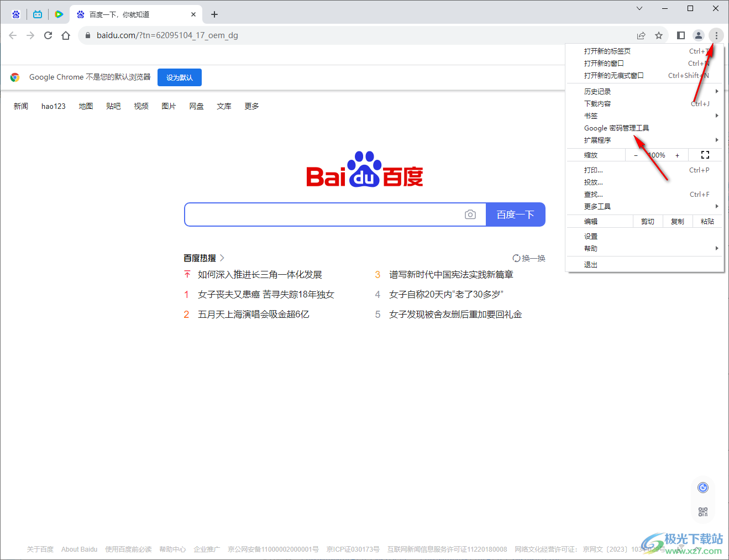This screenshot has height=560, width=729.
Task: Open a new tab with plus button
Action: coord(214,14)
